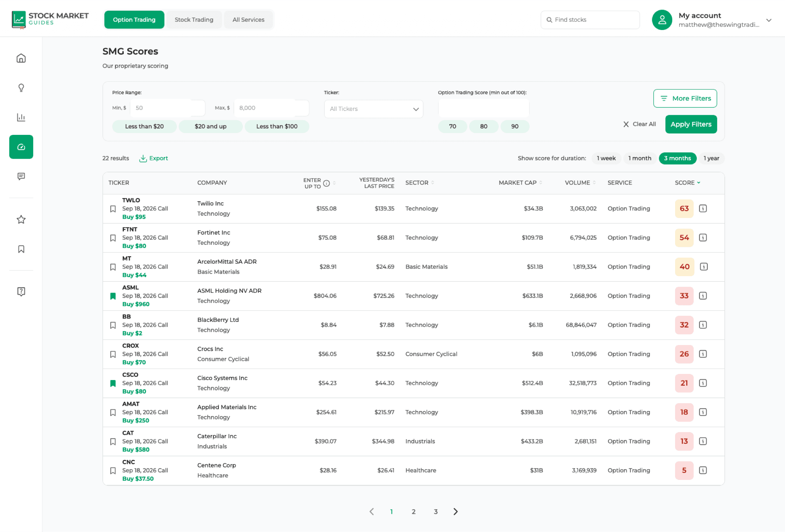Click the Enter Up To info icon
The width and height of the screenshot is (785, 532).
326,183
